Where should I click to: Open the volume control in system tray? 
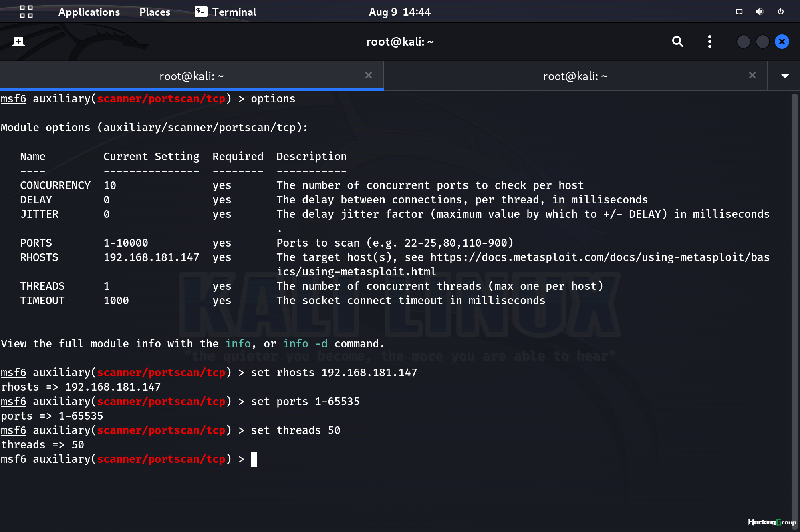click(759, 12)
